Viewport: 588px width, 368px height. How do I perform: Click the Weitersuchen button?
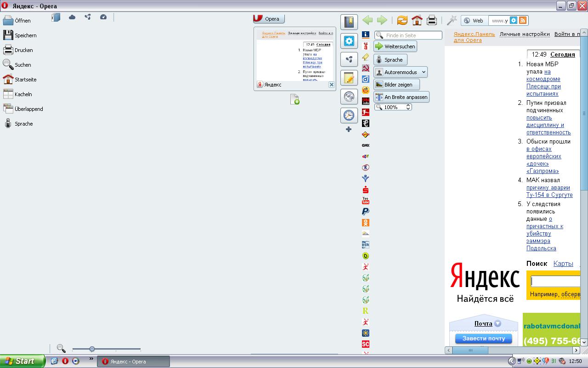395,46
